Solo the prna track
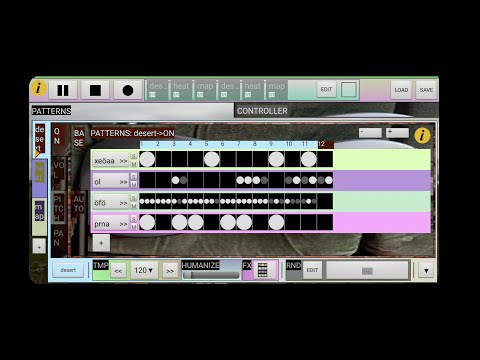Image resolution: width=480 pixels, height=360 pixels. [x=133, y=219]
